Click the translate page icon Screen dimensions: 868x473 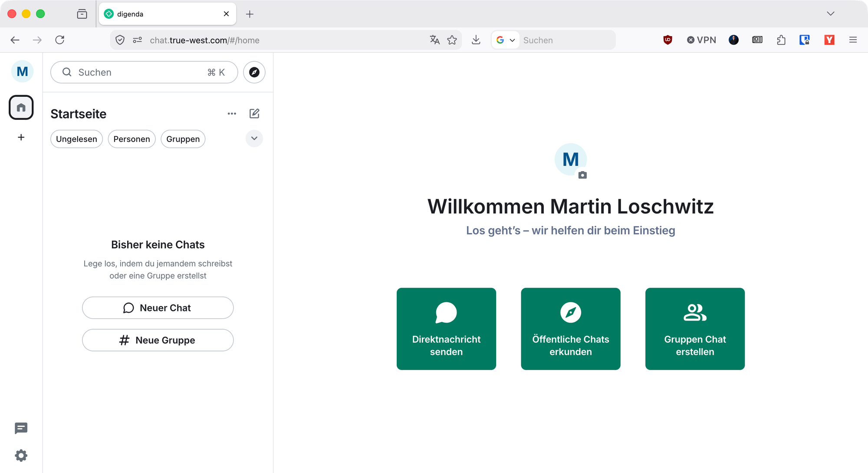[x=434, y=40]
